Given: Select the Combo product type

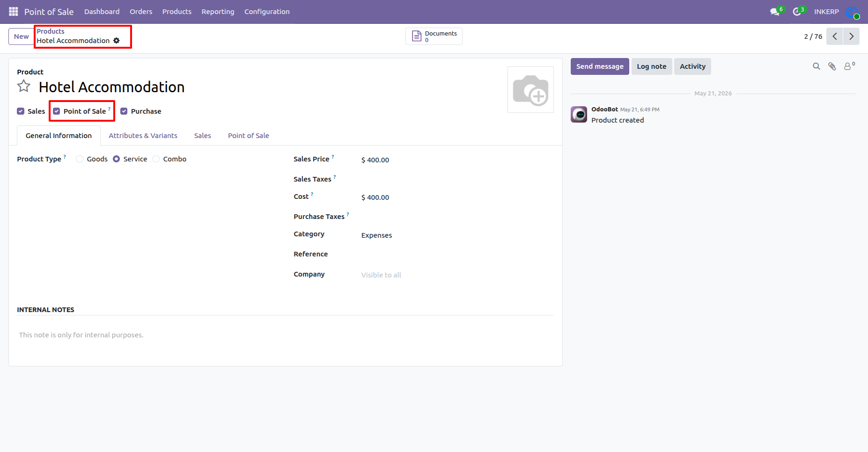Looking at the screenshot, I should tap(156, 159).
